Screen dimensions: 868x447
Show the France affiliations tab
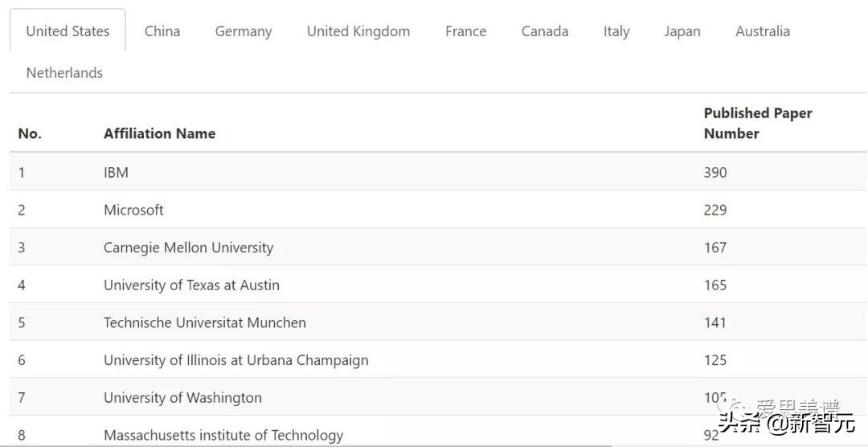tap(465, 31)
